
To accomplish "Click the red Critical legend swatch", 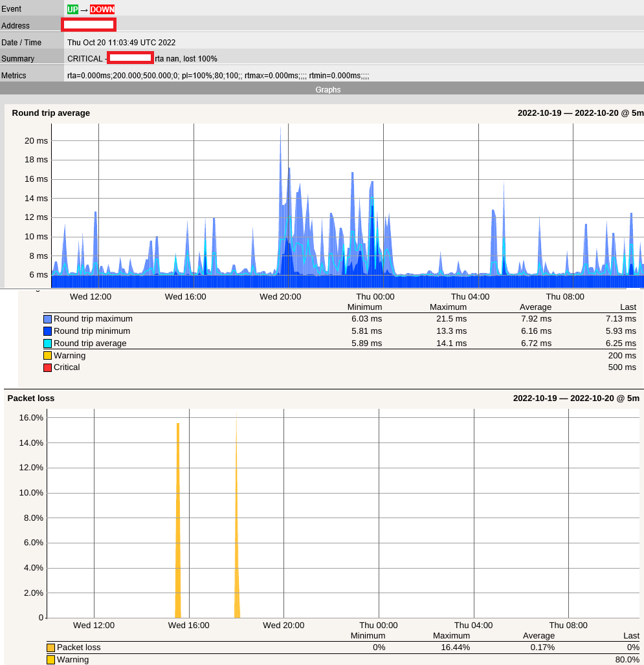I will pos(47,367).
